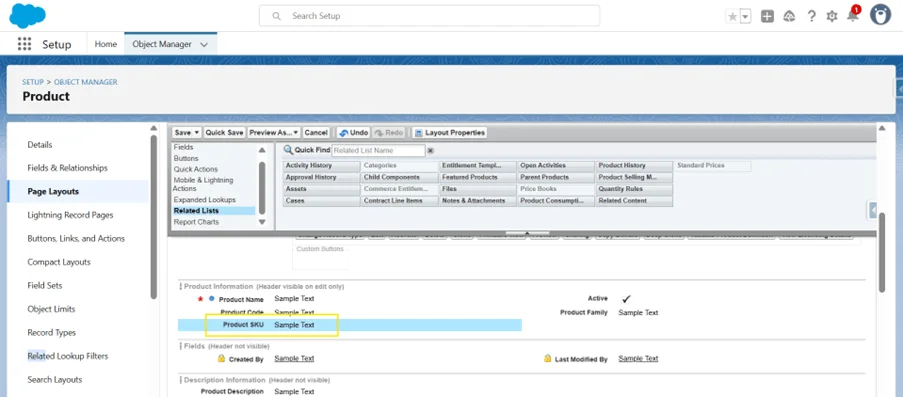Click the Favorites star icon
The width and height of the screenshot is (903, 397).
coord(732,17)
